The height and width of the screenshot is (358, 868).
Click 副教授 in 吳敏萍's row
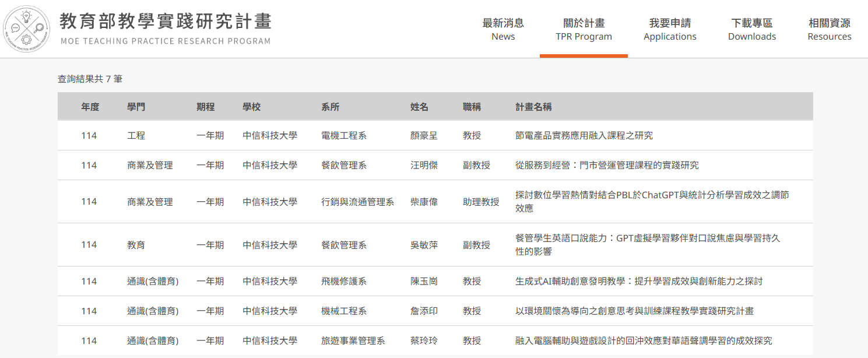point(476,245)
